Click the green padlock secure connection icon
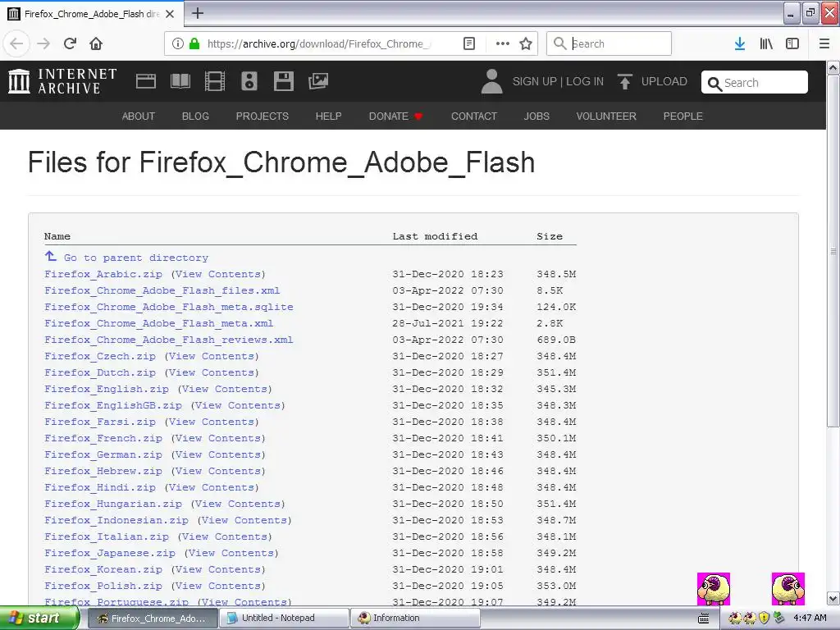The height and width of the screenshot is (630, 840). [194, 43]
